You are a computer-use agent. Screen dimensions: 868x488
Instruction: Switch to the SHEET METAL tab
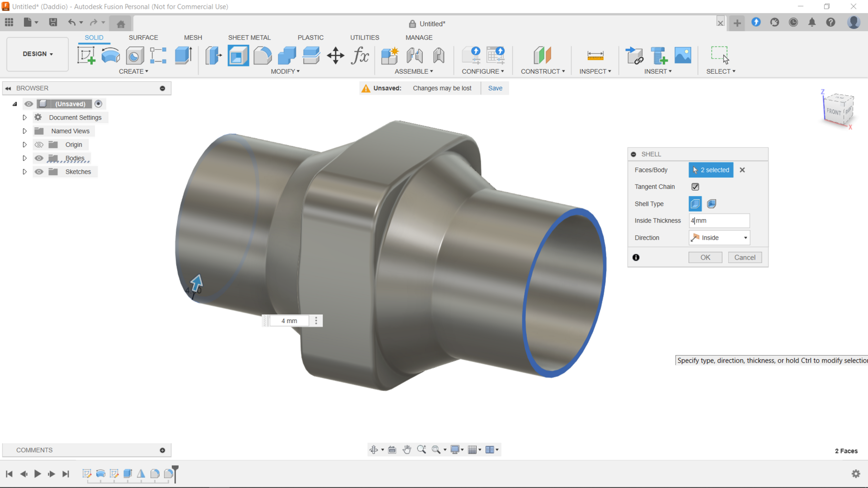(x=249, y=38)
